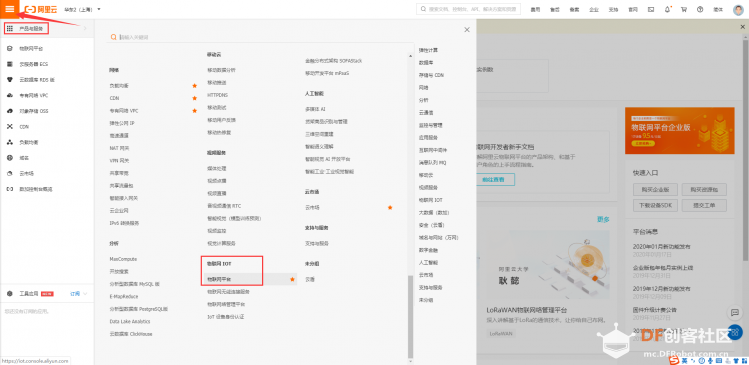Open the user avatar menu

pyautogui.click(x=738, y=10)
